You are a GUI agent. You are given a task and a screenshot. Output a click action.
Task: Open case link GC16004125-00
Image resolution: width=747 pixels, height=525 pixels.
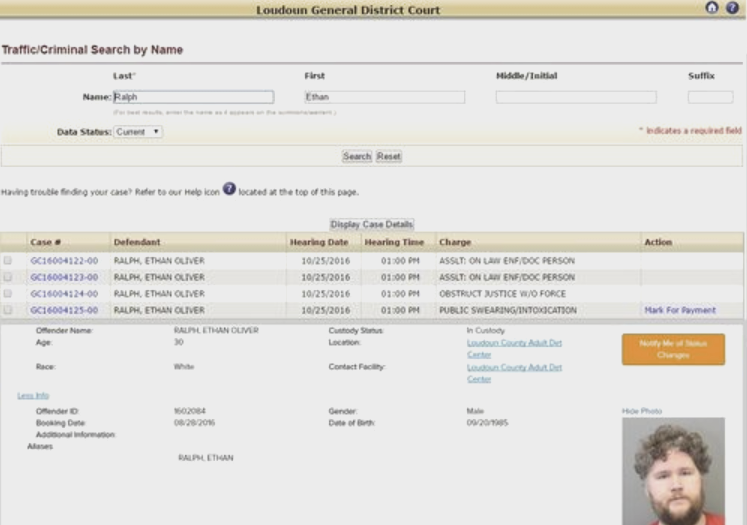click(64, 310)
